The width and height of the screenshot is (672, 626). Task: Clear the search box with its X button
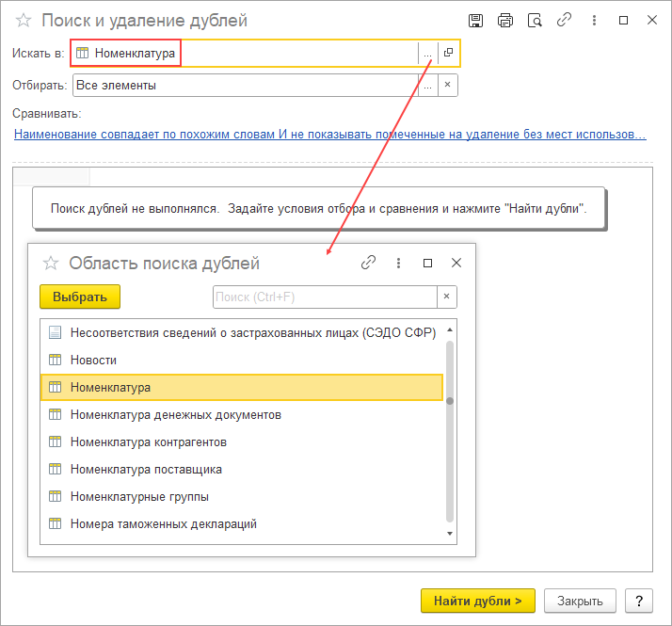[x=446, y=297]
